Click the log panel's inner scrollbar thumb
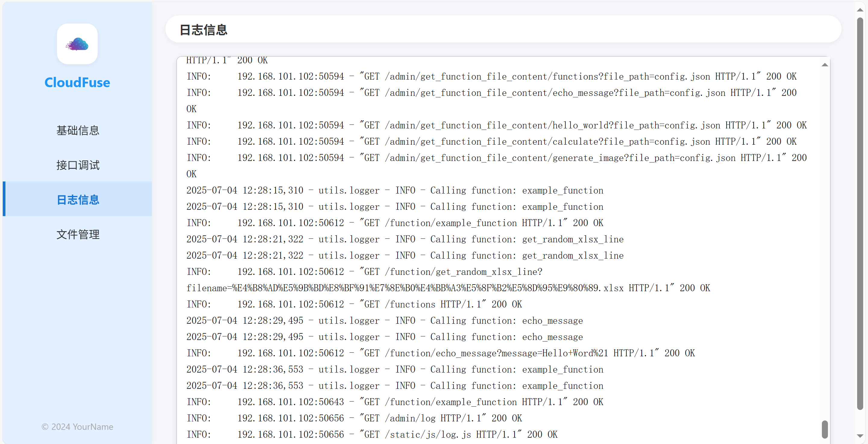868x444 pixels. (x=825, y=429)
